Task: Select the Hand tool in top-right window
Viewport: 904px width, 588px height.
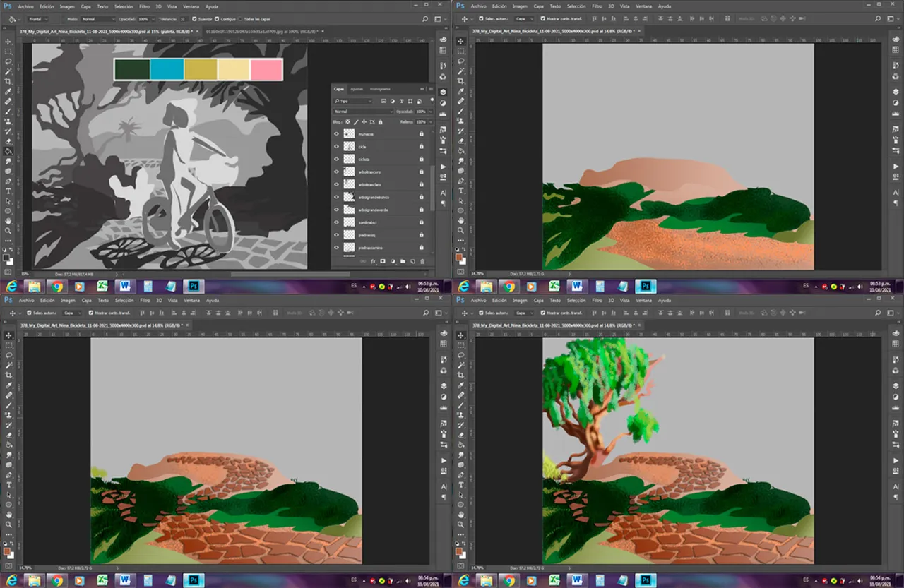Action: pos(460,220)
